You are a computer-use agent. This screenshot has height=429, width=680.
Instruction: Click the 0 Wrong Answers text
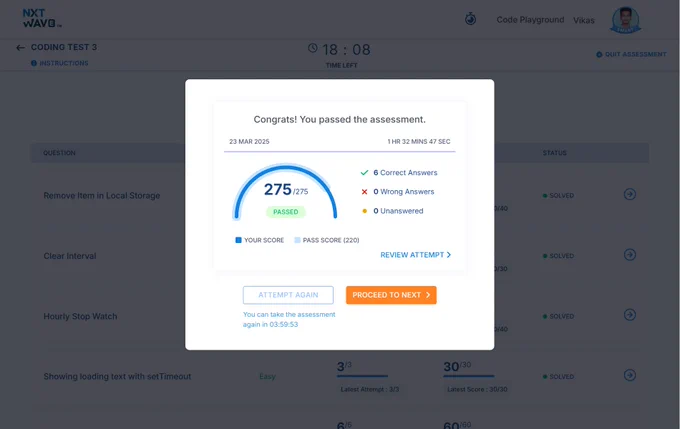coord(404,192)
